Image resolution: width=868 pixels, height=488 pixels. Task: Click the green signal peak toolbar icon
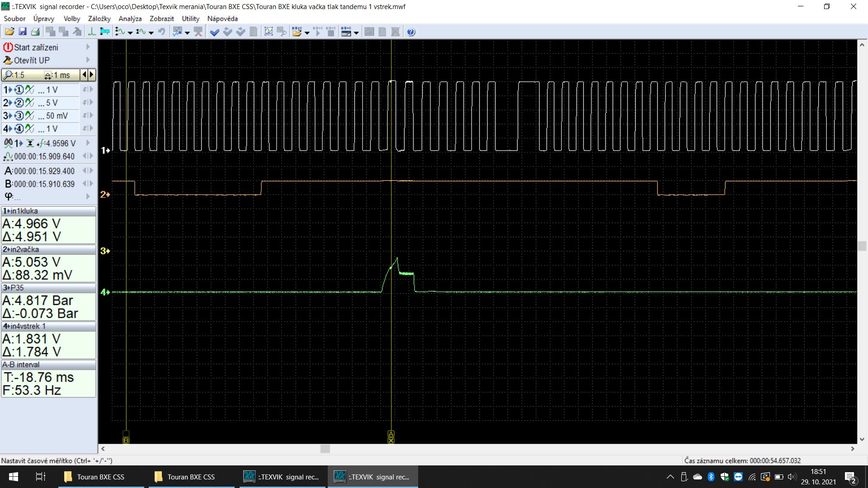tap(92, 32)
